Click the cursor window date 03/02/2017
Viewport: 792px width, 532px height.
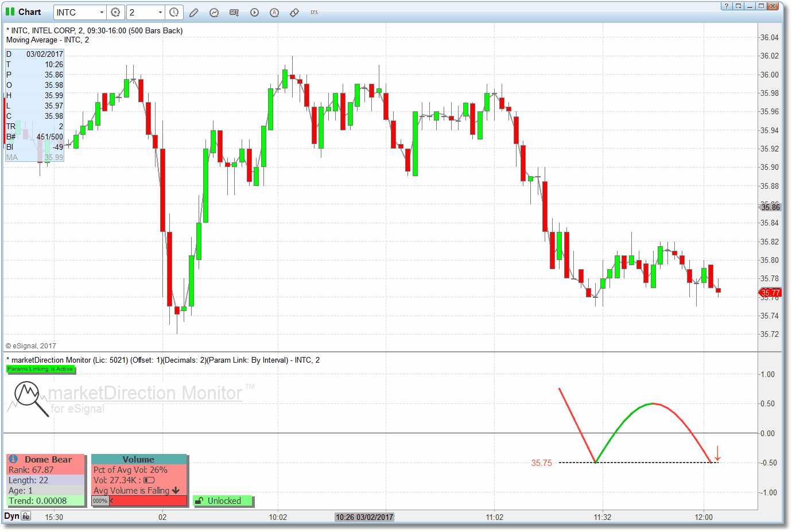pos(45,54)
